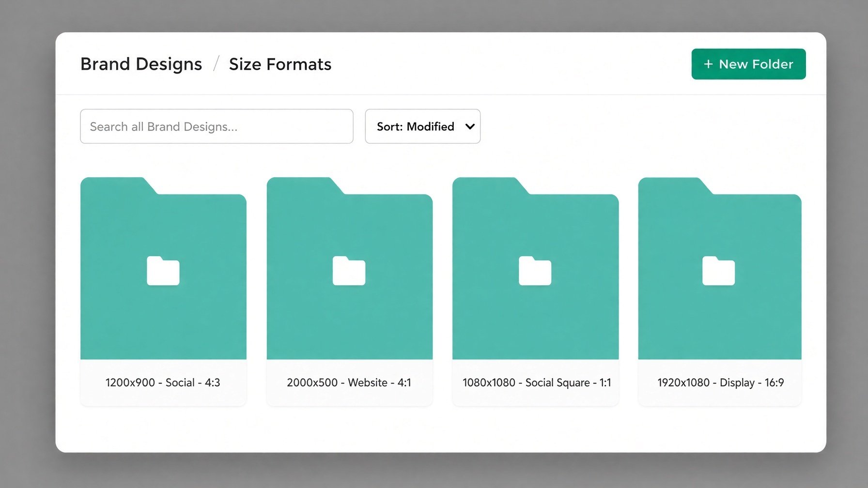Click the plus icon in New Folder
The height and width of the screenshot is (488, 868).
click(708, 64)
